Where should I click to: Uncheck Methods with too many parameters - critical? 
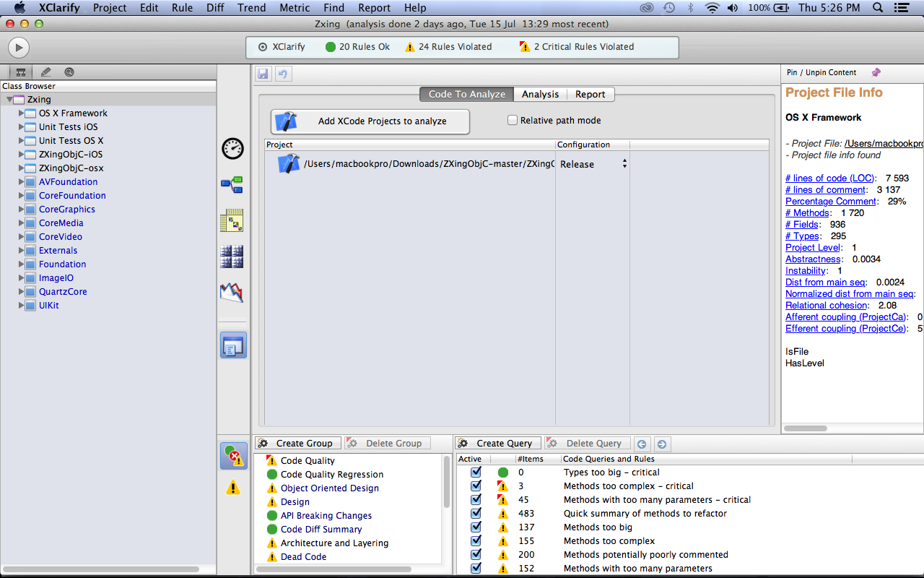pos(476,499)
